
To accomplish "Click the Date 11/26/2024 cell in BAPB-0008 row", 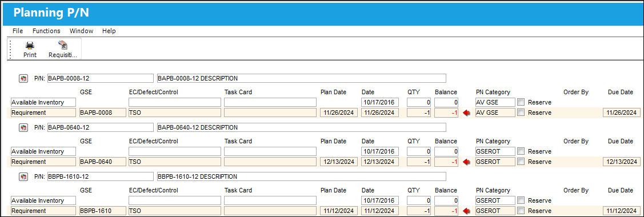I will point(380,112).
